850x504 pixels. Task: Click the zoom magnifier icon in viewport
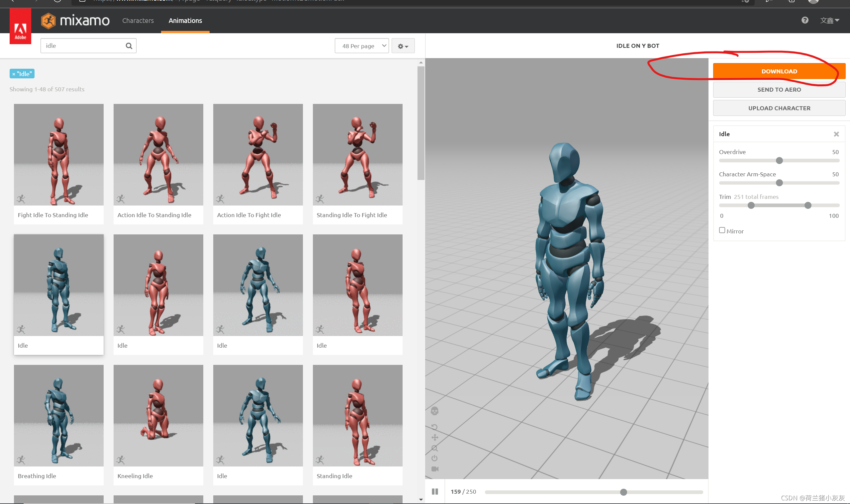[434, 448]
